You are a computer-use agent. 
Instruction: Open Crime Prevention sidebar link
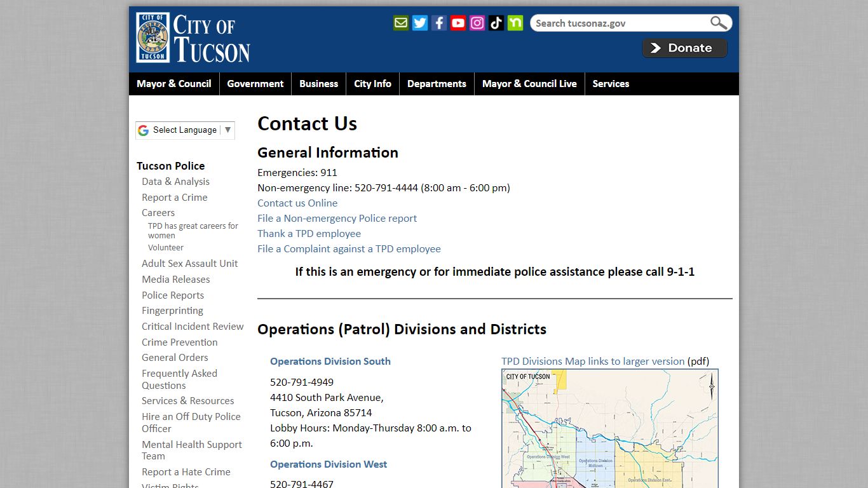pyautogui.click(x=180, y=342)
